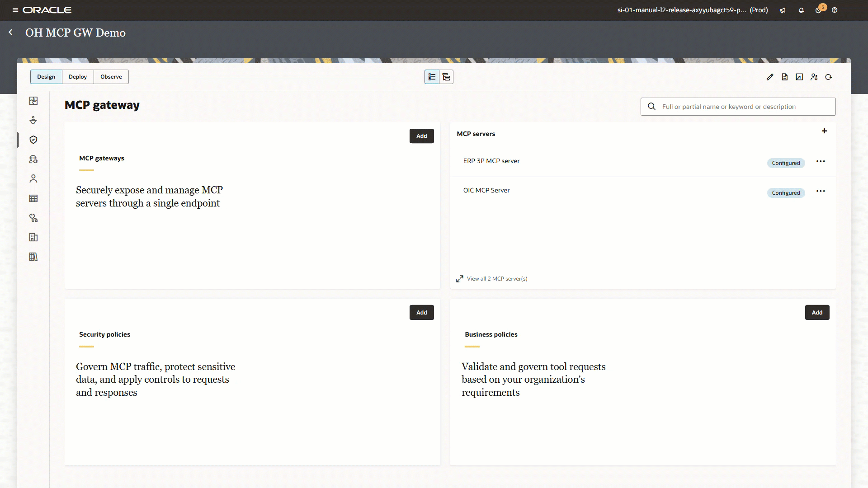This screenshot has width=868, height=488.
Task: Click Add in the Security policies card
Action: [422, 313]
